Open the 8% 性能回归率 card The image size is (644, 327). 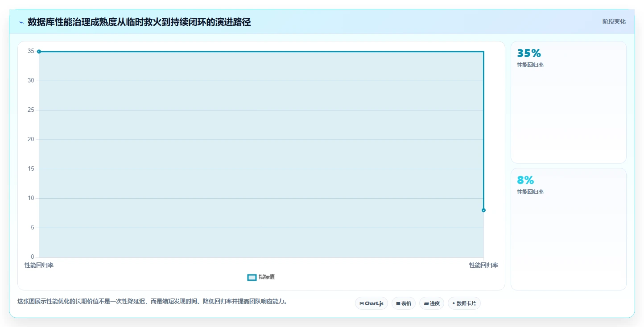[x=569, y=229]
